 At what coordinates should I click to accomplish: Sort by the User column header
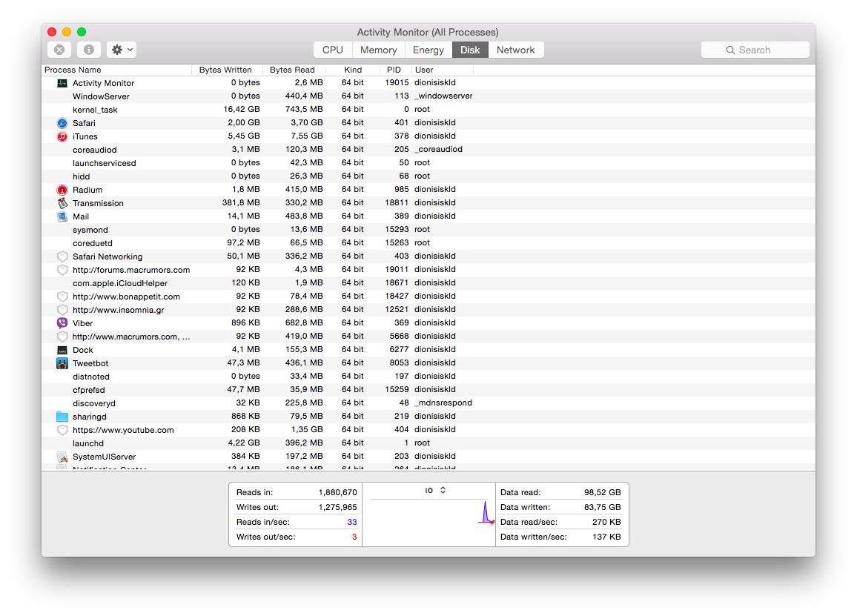442,70
